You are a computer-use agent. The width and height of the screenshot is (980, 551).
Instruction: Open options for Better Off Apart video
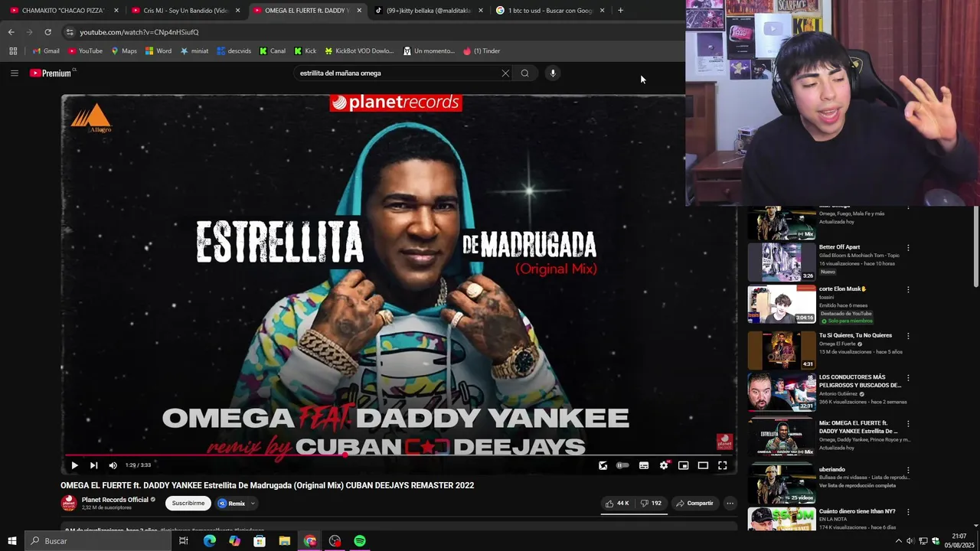point(908,248)
